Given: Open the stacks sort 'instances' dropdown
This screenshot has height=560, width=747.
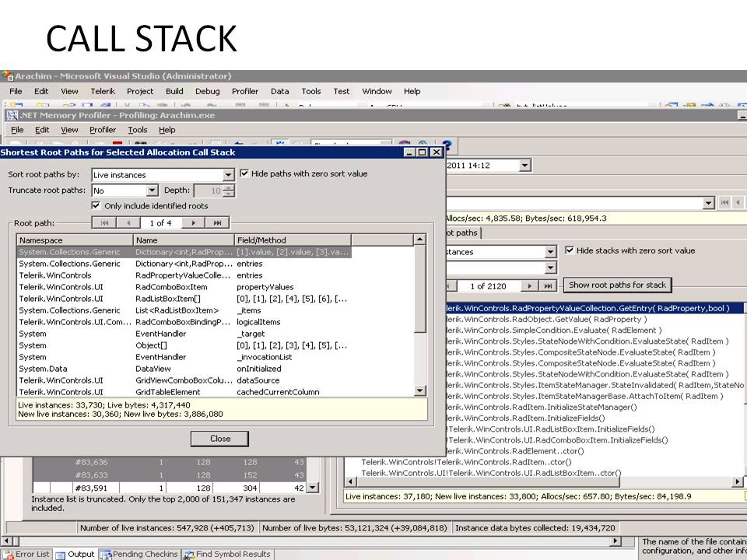Looking at the screenshot, I should pyautogui.click(x=550, y=252).
